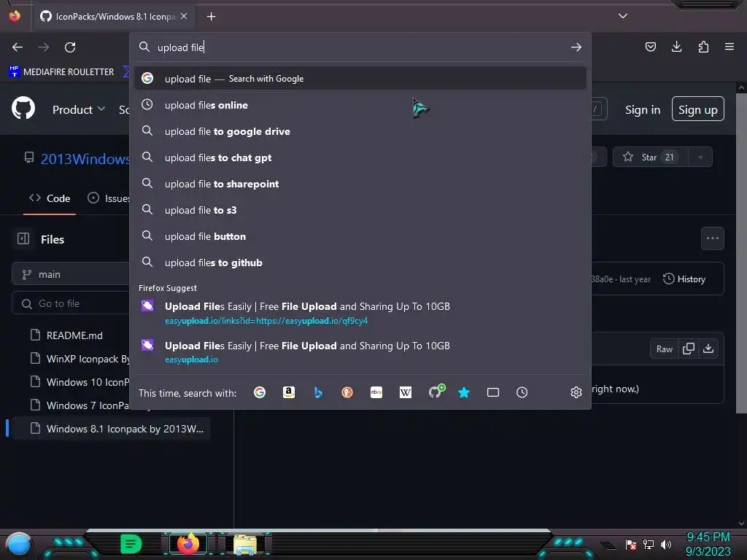Search history with the clock icon

[522, 392]
